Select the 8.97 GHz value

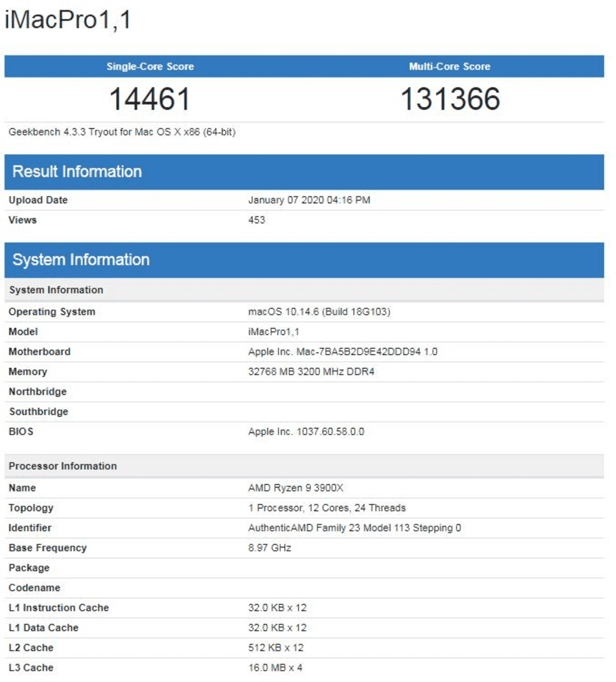[269, 549]
